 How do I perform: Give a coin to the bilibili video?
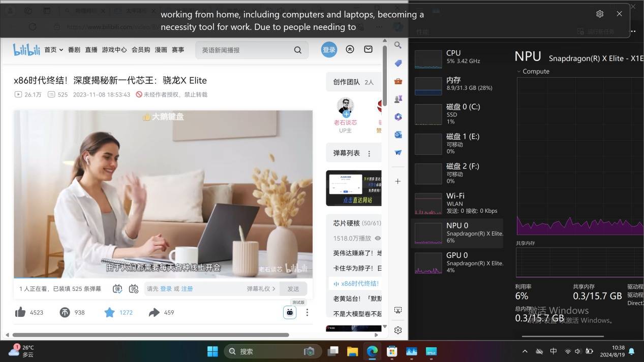tap(65, 312)
